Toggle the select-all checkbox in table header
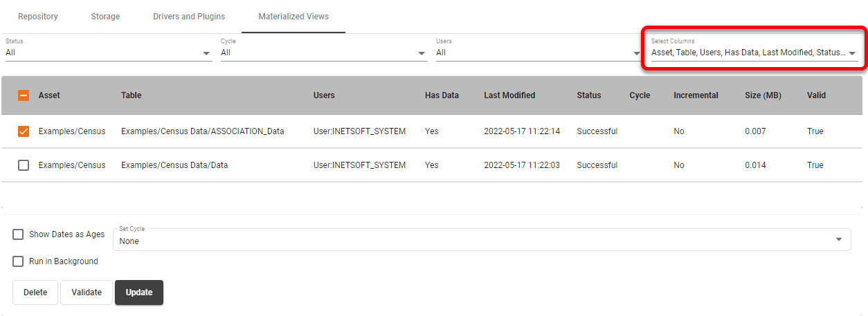This screenshot has height=316, width=868. coord(24,95)
